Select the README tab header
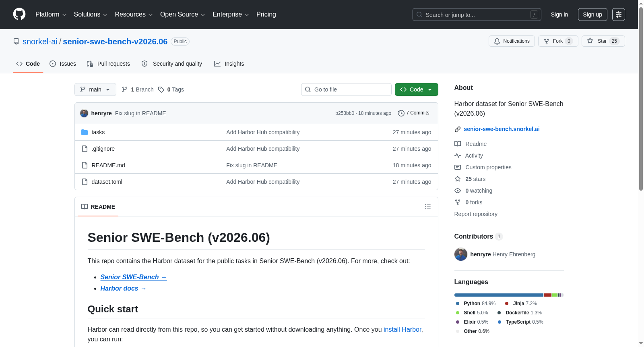Viewport: 644px width, 347px height. [x=98, y=207]
